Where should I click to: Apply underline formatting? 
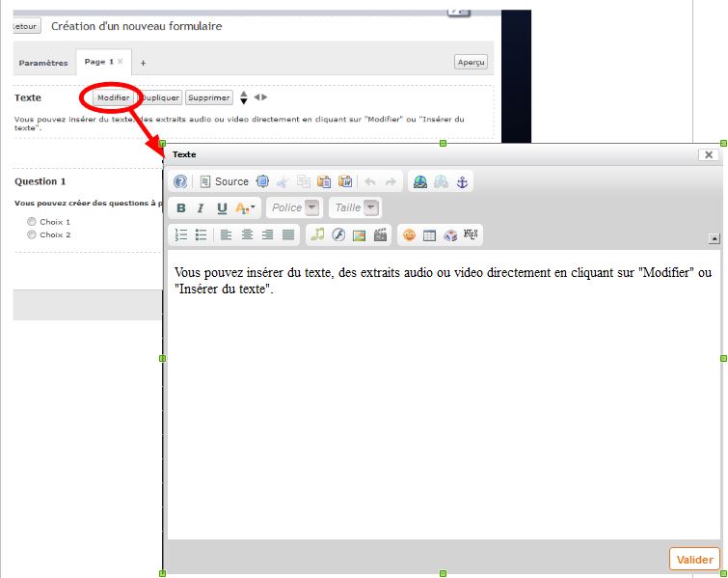coord(222,207)
